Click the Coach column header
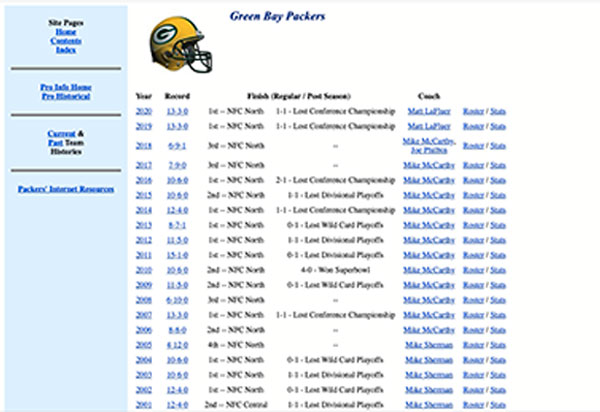600x412 pixels. [429, 96]
